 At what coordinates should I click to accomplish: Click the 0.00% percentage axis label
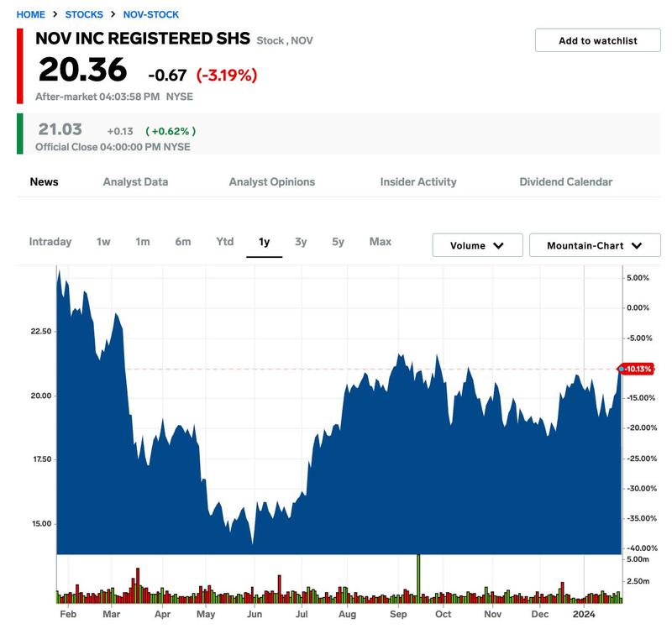tap(638, 307)
